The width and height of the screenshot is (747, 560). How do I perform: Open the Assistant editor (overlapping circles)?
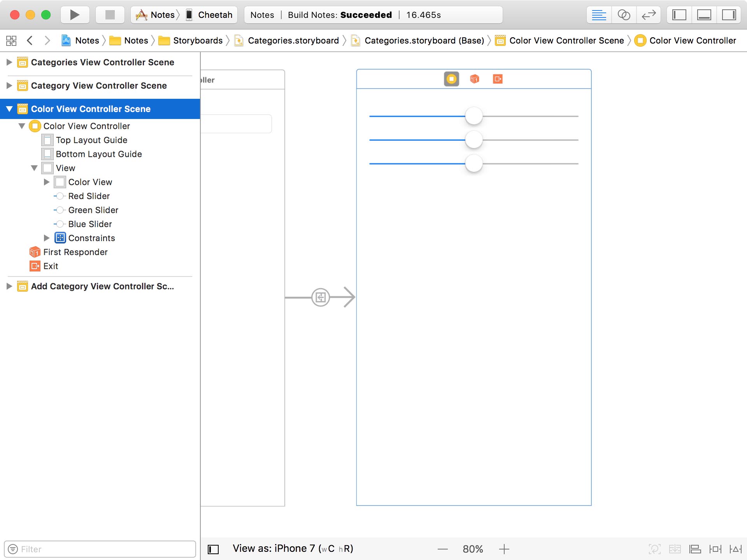[624, 15]
